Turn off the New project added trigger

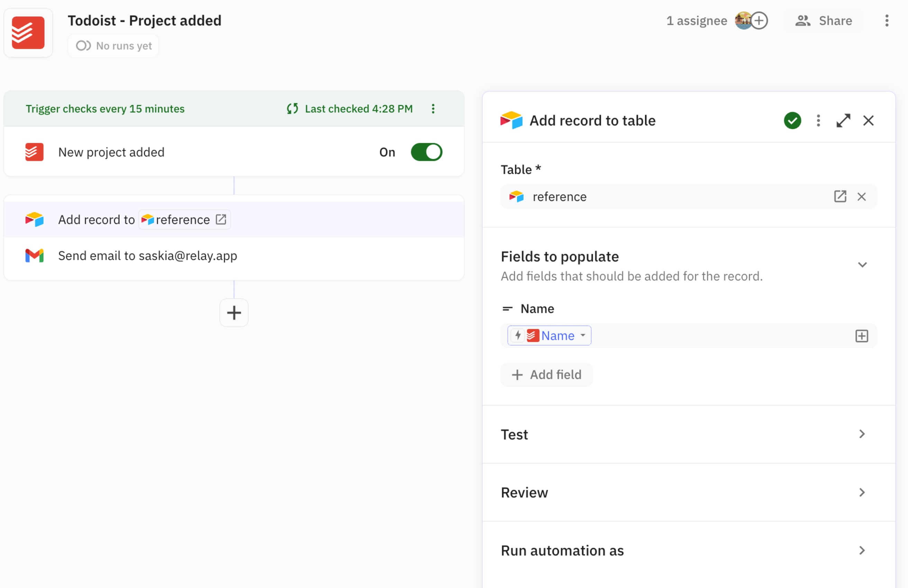(426, 152)
